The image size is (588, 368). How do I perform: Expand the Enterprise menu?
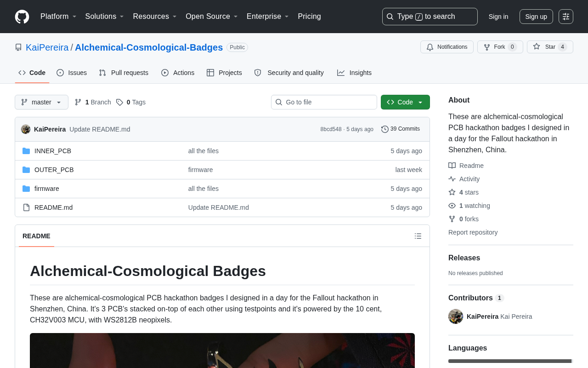click(268, 17)
